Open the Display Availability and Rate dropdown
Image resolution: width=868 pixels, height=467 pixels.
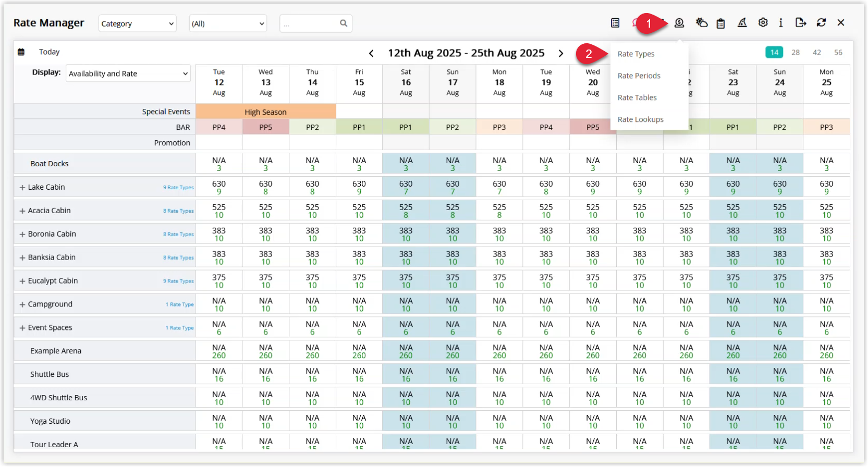click(128, 73)
